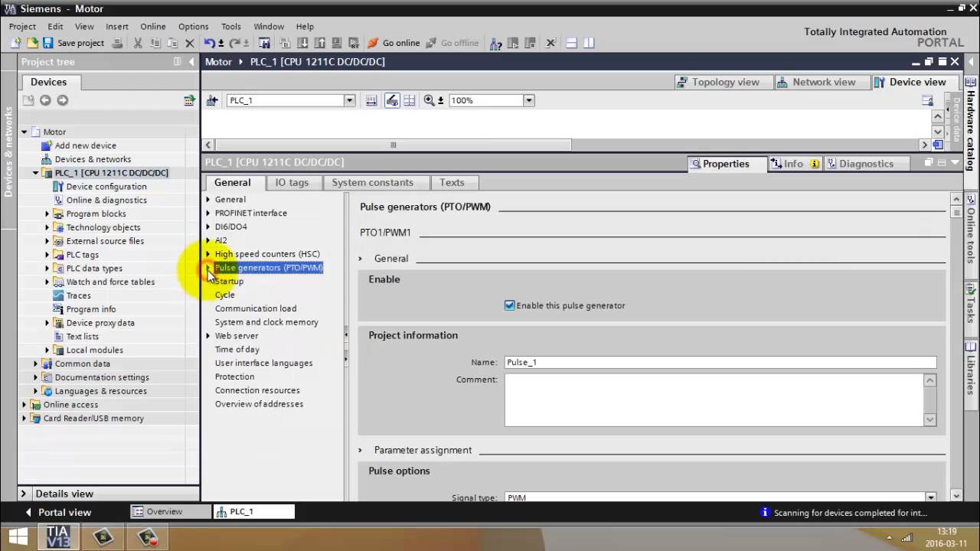Switch to Portal view
This screenshot has width=980, height=551.
[58, 512]
